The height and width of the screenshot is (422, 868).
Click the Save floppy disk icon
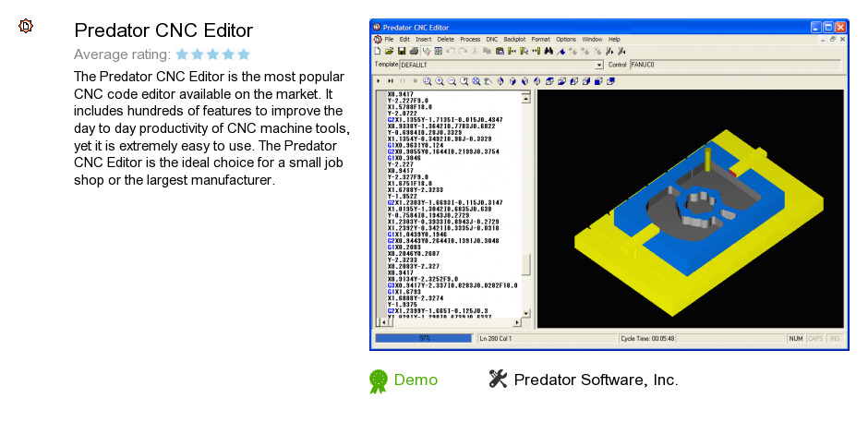coord(402,52)
